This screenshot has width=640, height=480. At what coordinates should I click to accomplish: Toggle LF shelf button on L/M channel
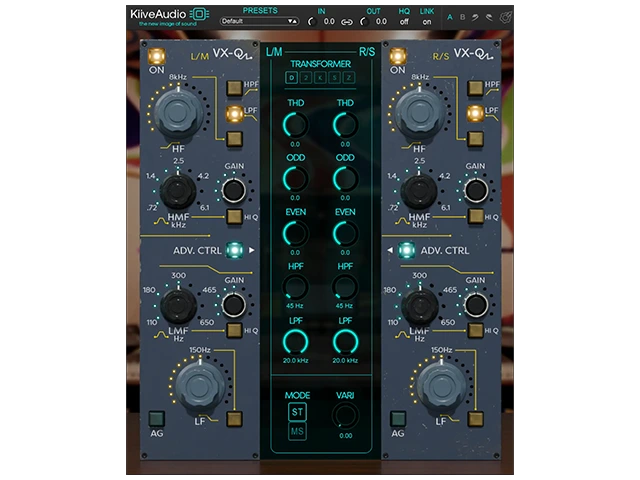coord(234,419)
